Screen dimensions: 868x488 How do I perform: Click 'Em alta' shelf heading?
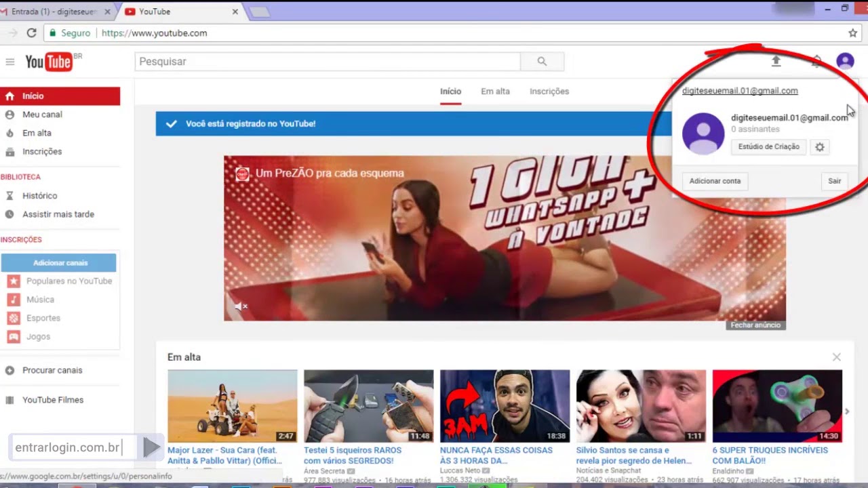(184, 357)
